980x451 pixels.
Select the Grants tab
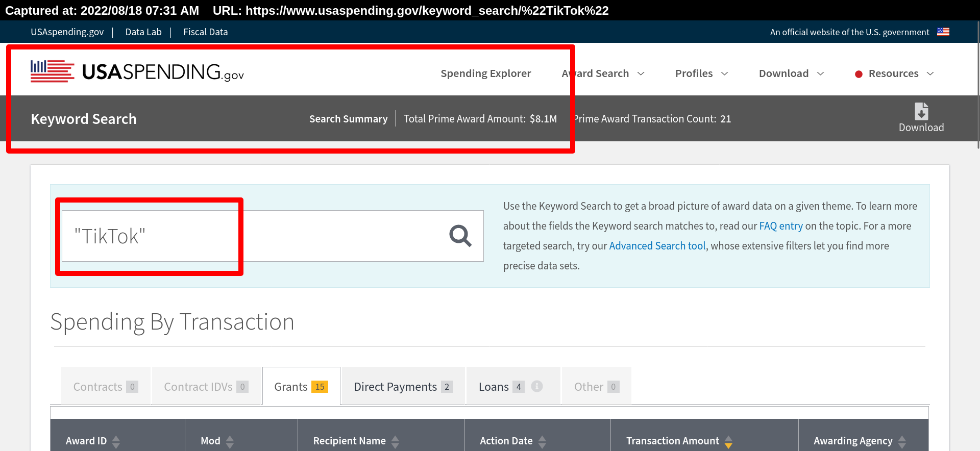click(301, 386)
